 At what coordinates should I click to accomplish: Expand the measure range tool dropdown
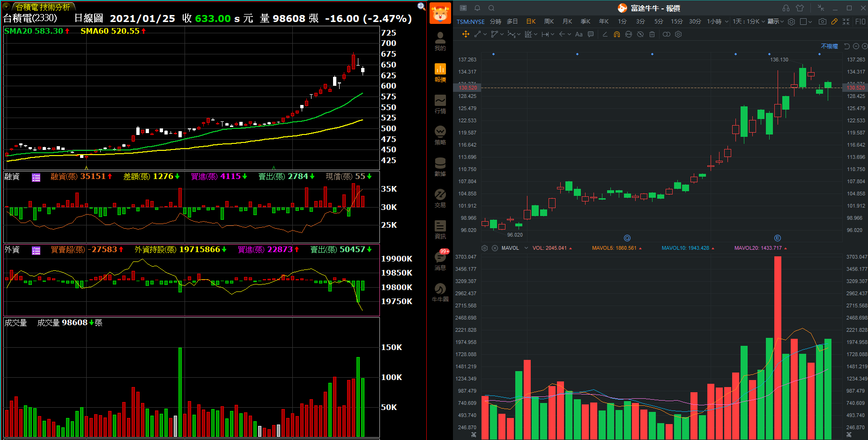[552, 34]
